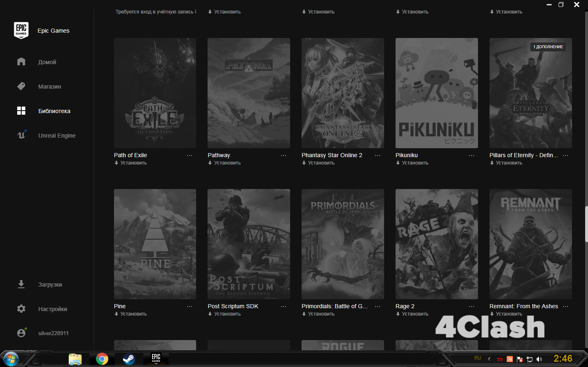Click the 1 ДОПОЛНЕНИЕ badge on Pillars of Eternity

(x=548, y=47)
